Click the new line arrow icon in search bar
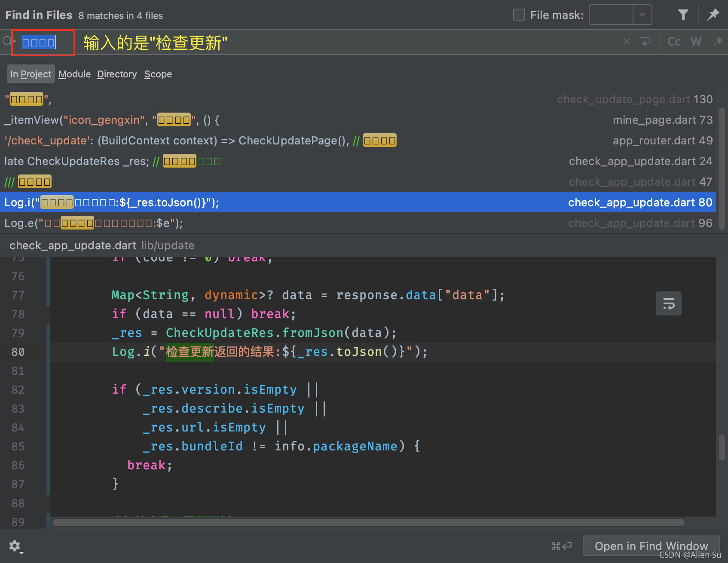Image resolution: width=728 pixels, height=563 pixels. (x=645, y=41)
